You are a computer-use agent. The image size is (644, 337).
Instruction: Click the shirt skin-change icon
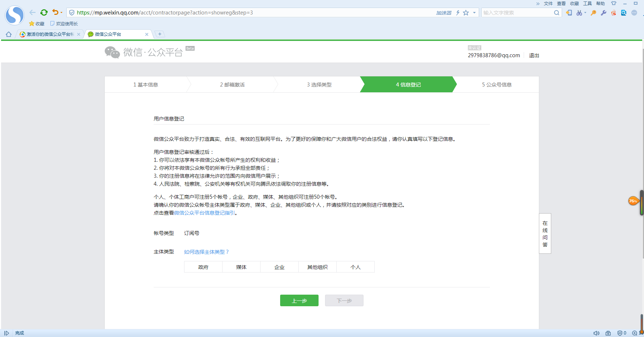tap(614, 3)
